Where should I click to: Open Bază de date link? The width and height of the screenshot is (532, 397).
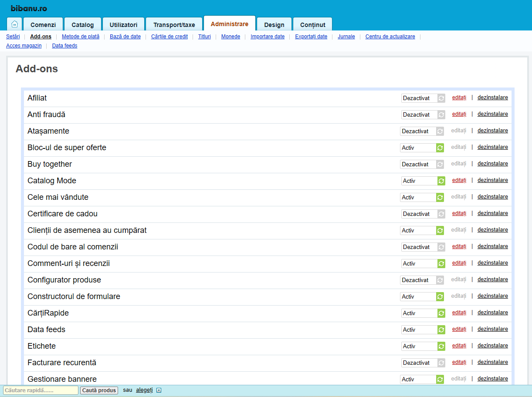point(125,37)
